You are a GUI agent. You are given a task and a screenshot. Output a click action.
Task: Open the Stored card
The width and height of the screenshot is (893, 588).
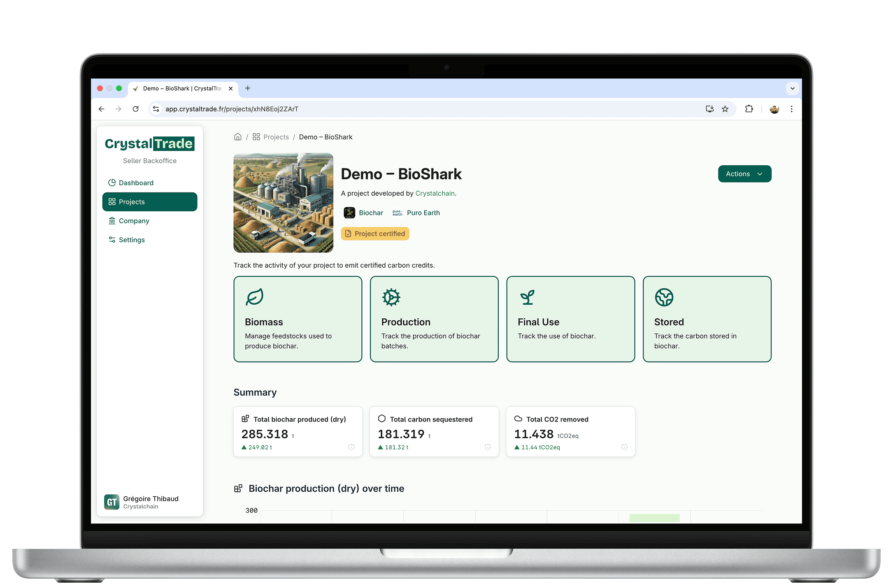pyautogui.click(x=707, y=319)
